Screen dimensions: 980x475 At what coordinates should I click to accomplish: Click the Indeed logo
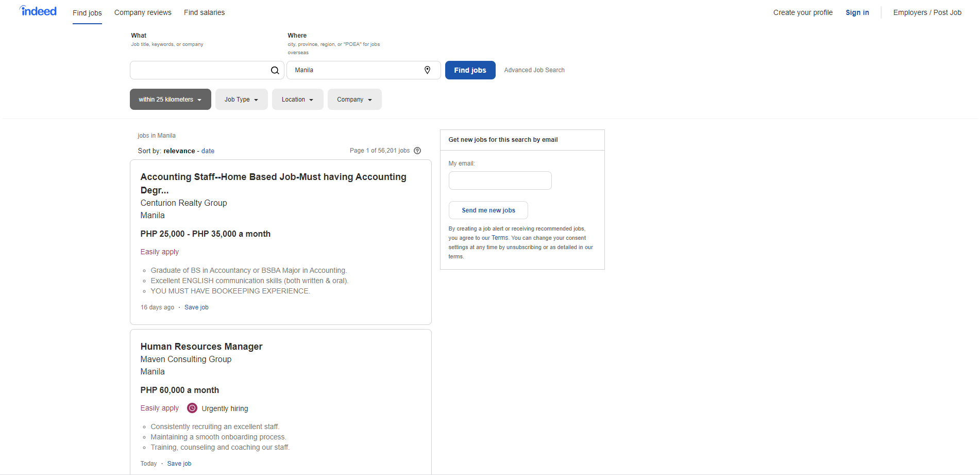click(x=38, y=11)
